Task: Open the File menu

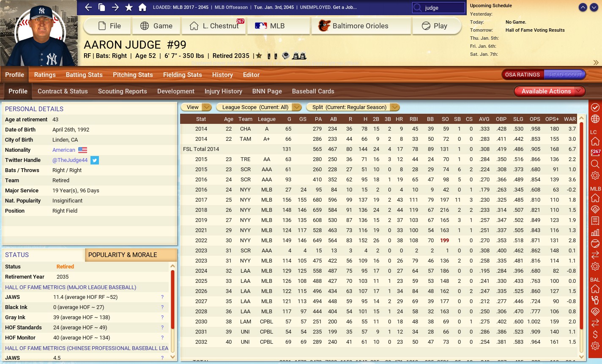Action: point(107,26)
